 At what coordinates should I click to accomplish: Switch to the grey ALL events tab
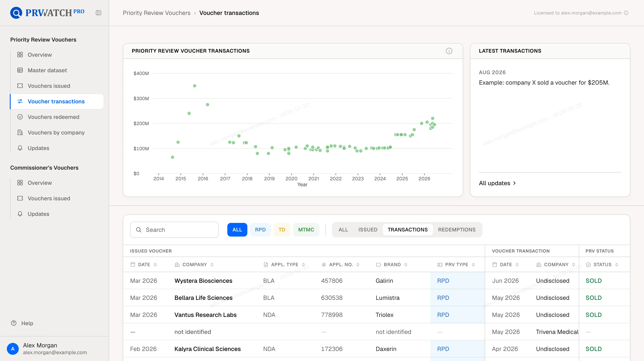pyautogui.click(x=343, y=230)
